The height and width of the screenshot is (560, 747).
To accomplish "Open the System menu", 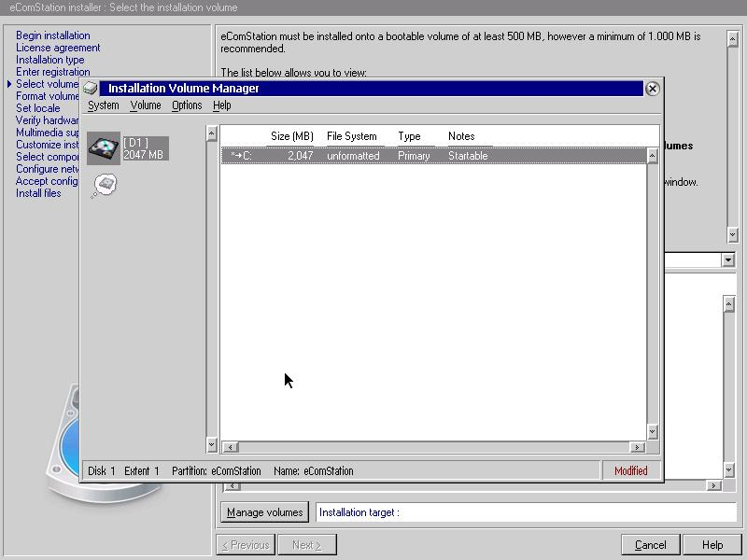I will point(103,105).
